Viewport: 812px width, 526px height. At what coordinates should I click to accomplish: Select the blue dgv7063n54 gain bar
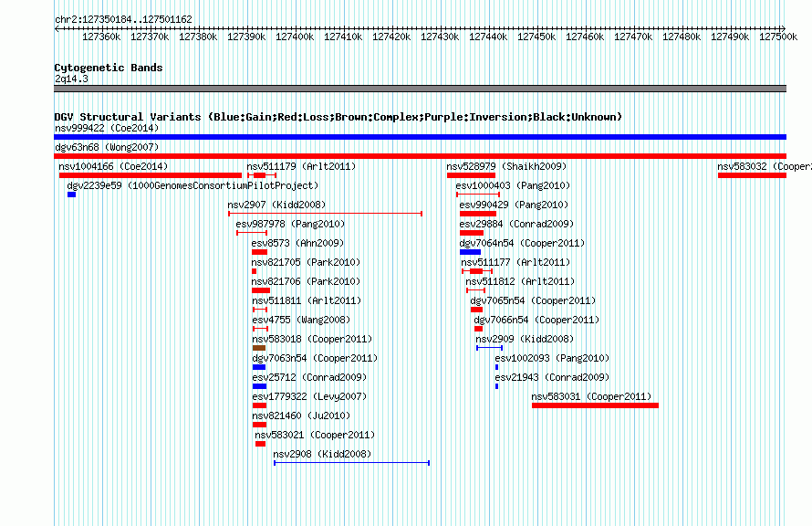pos(259,367)
